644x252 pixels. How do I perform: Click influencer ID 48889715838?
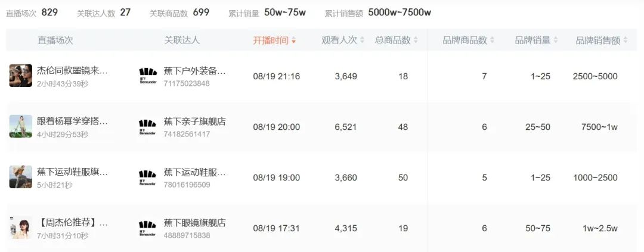click(187, 235)
